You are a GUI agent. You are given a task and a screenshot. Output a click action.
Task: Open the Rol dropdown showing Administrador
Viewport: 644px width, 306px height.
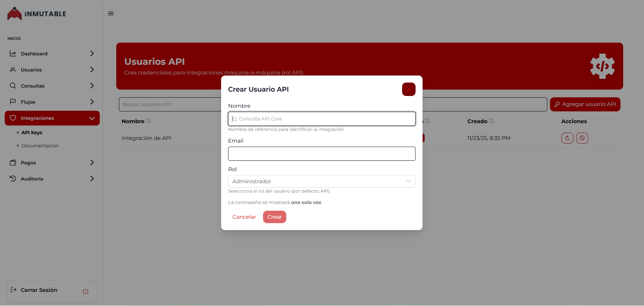click(x=321, y=181)
